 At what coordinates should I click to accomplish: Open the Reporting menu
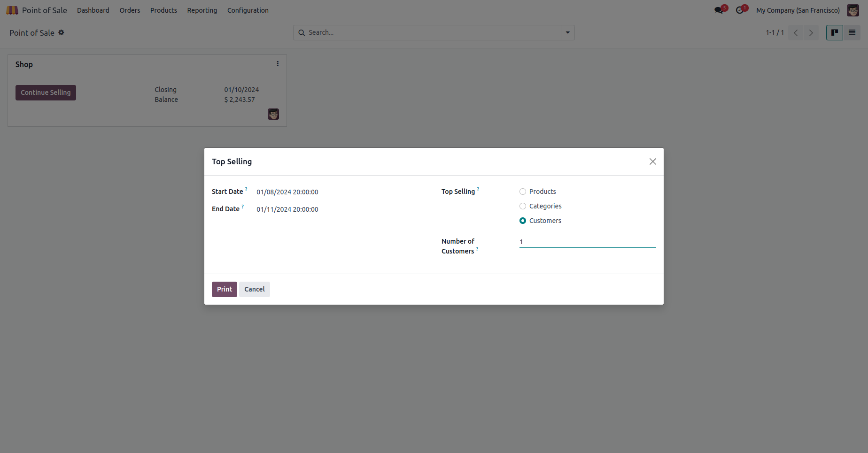click(202, 10)
